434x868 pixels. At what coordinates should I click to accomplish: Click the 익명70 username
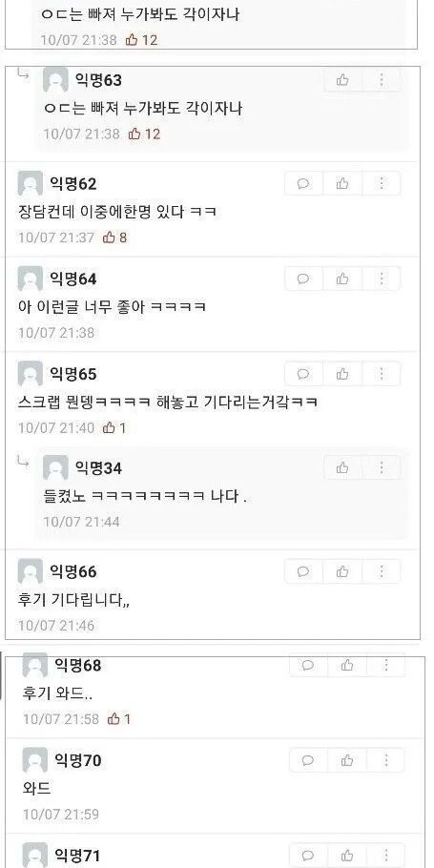78,760
